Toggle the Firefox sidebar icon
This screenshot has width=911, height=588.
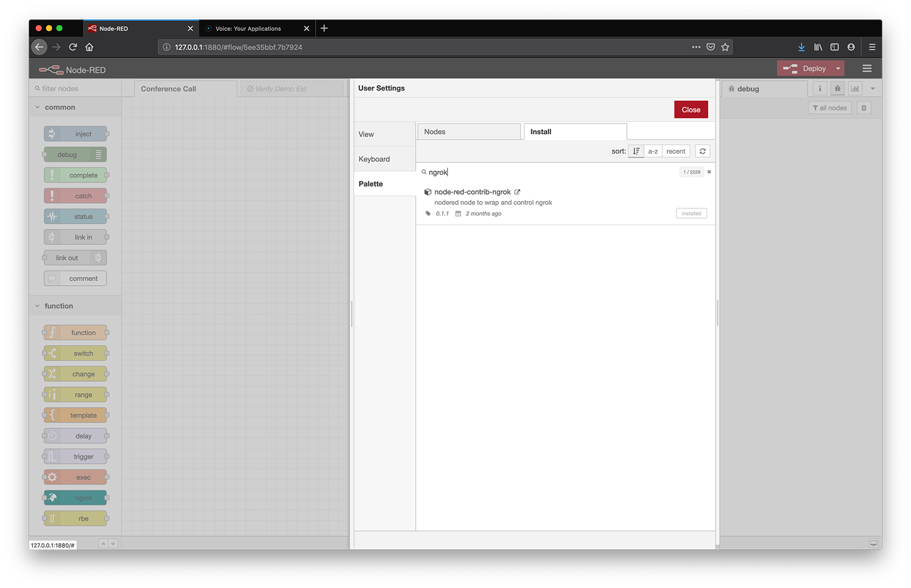(x=835, y=47)
